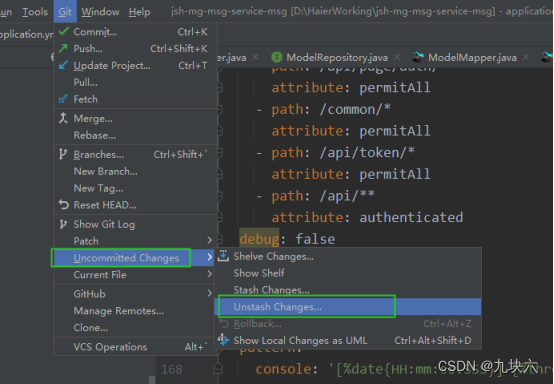The width and height of the screenshot is (554, 384).
Task: Click the '/common/*' path value
Action: coord(355,110)
